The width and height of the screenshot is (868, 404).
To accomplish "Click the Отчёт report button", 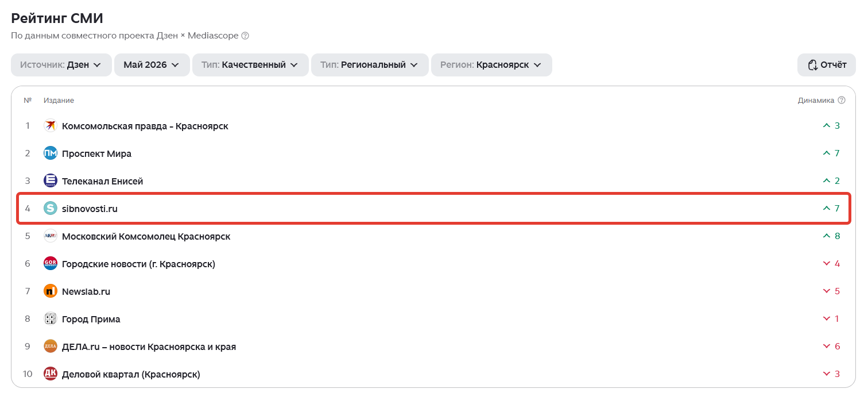I will coord(827,65).
